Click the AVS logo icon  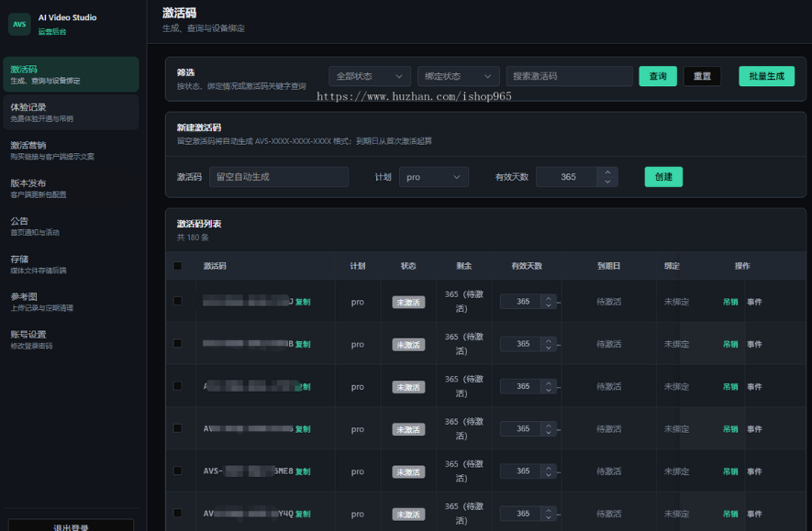pos(19,25)
